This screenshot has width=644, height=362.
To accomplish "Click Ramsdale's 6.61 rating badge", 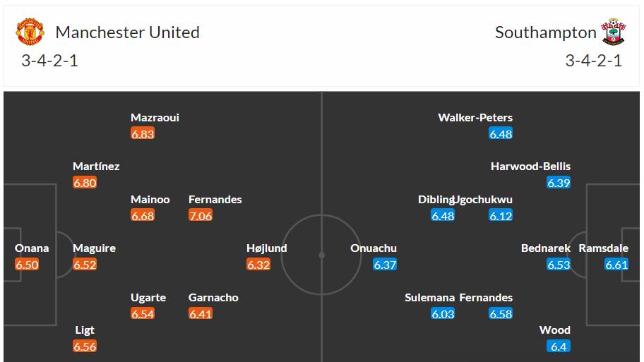I will click(x=616, y=265).
